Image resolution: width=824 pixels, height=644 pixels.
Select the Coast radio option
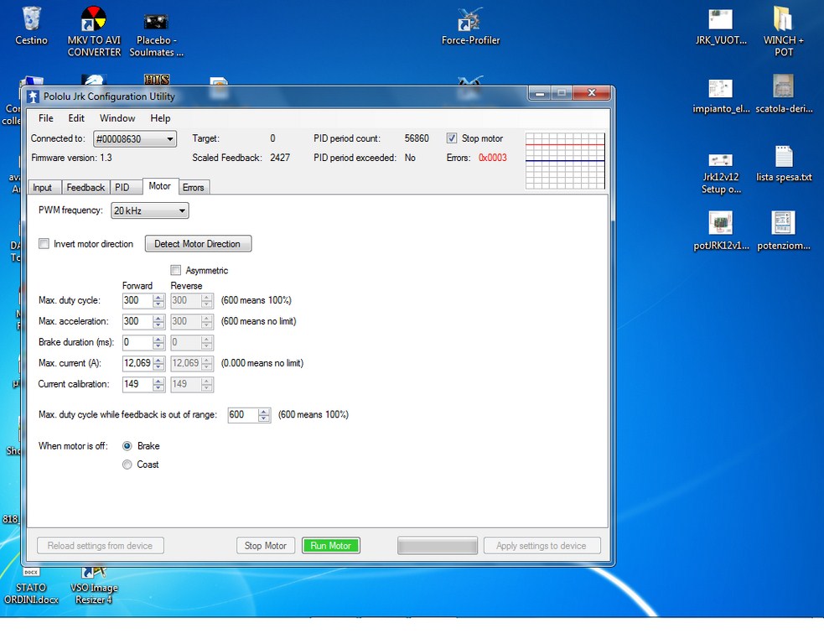127,465
